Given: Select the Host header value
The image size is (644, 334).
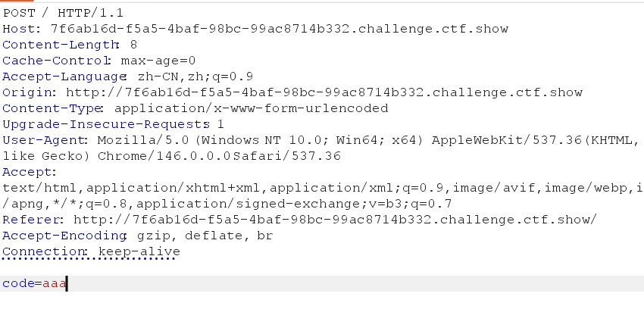Looking at the screenshot, I should (x=280, y=29).
